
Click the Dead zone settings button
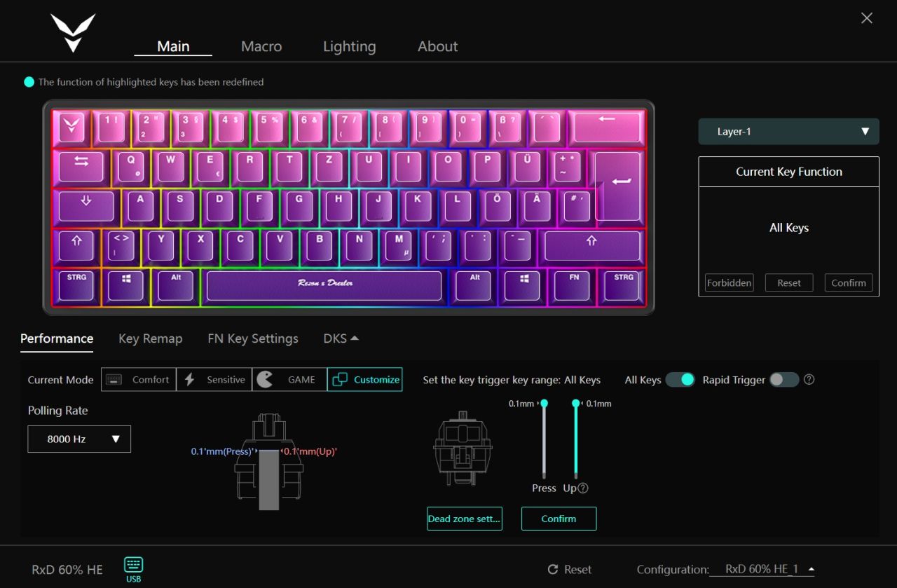coord(465,519)
